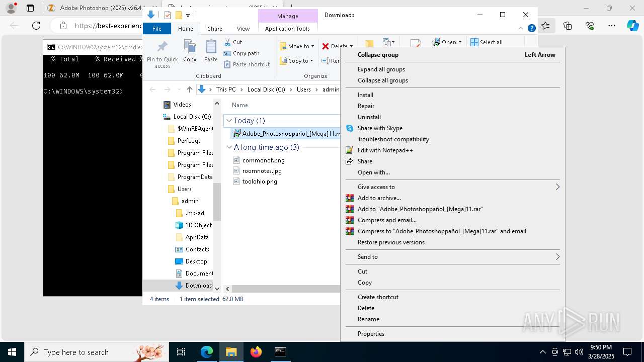Open Command Prompt from taskbar
The image size is (644, 362).
pos(280,352)
